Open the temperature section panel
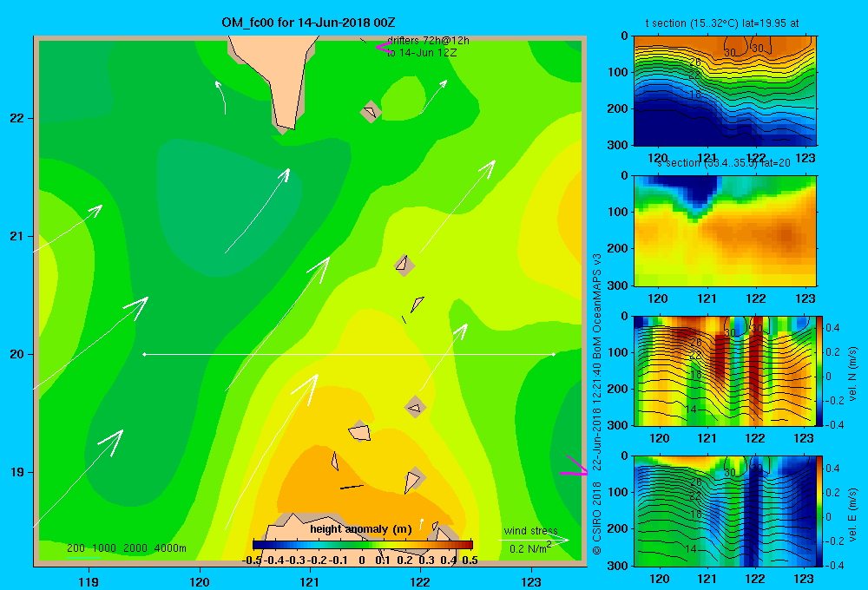The height and width of the screenshot is (590, 868). tap(725, 91)
